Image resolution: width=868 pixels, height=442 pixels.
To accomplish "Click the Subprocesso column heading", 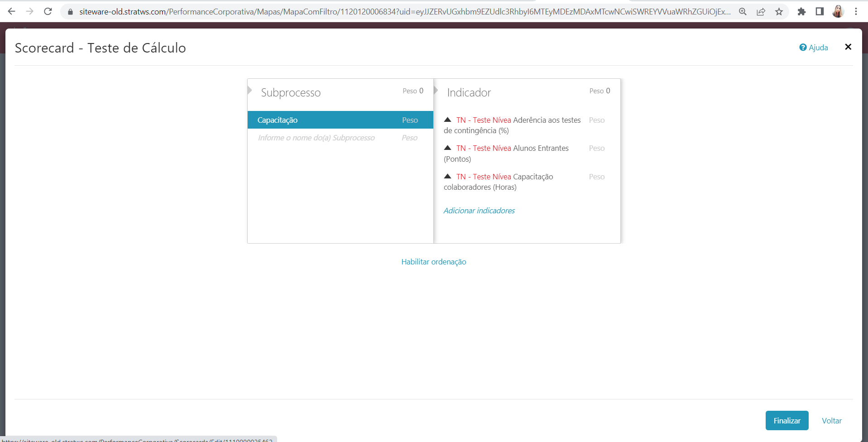I will click(291, 92).
